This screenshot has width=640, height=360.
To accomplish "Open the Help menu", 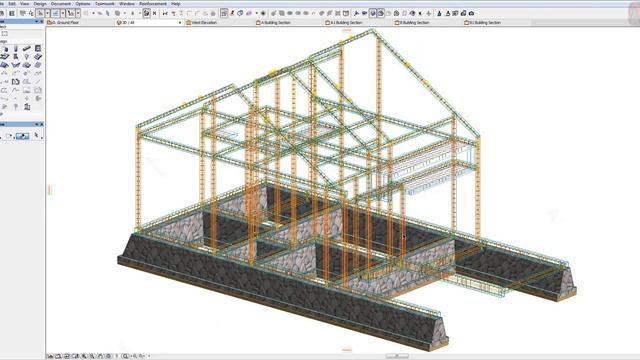I will pos(176,4).
